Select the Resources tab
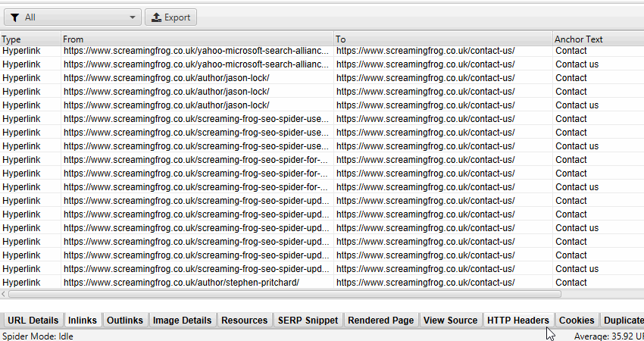 245,321
